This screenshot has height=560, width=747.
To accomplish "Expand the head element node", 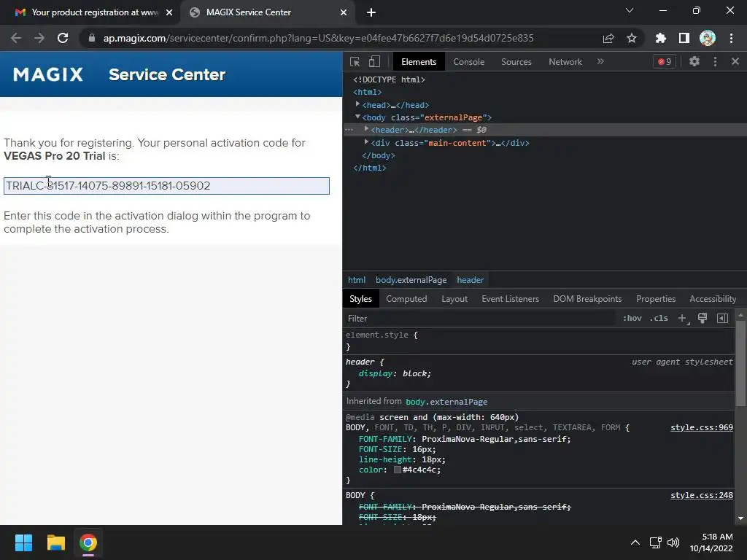I will 358,105.
